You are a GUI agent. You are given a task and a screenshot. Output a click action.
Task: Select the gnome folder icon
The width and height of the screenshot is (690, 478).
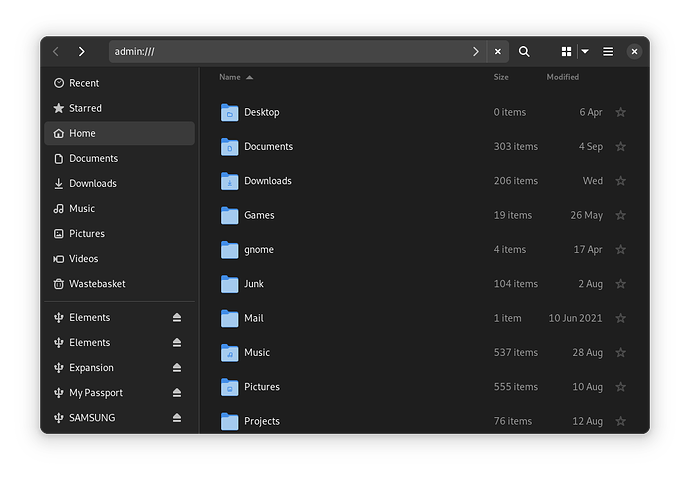pos(229,250)
